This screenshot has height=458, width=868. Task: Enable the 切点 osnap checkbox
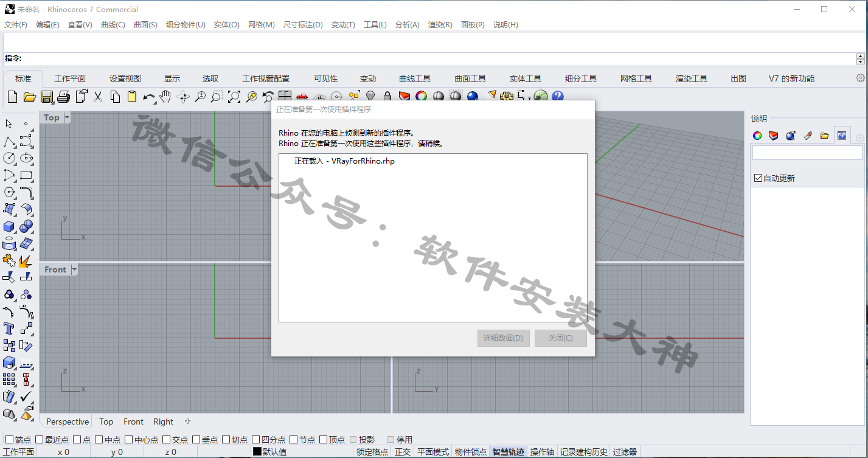click(x=226, y=439)
